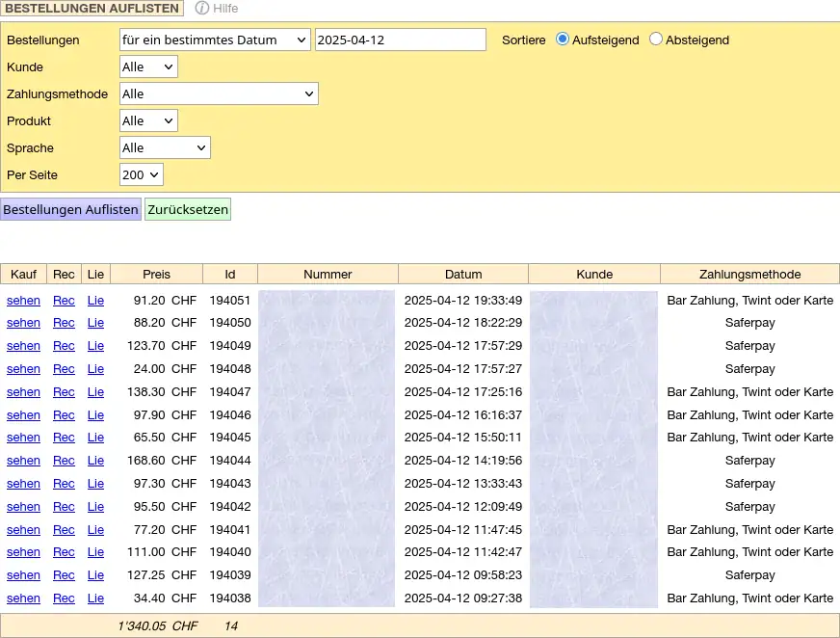The width and height of the screenshot is (840, 638).
Task: Click the Hilfe info icon
Action: pos(202,9)
